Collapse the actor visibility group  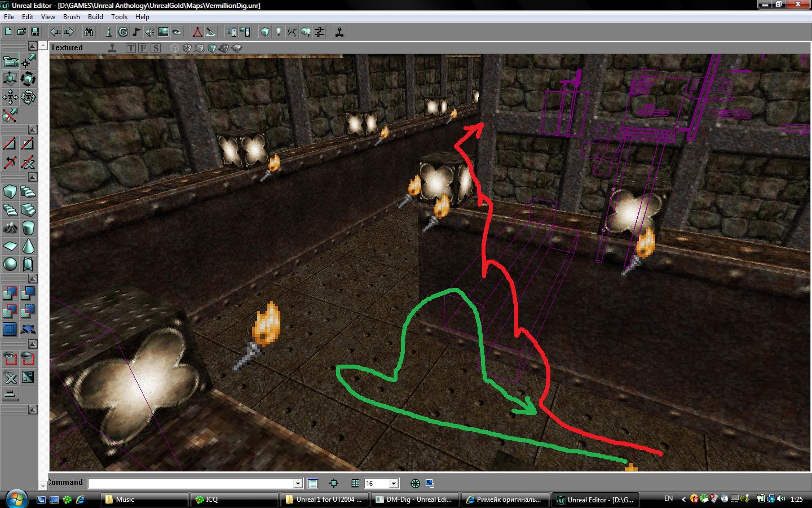[33, 344]
